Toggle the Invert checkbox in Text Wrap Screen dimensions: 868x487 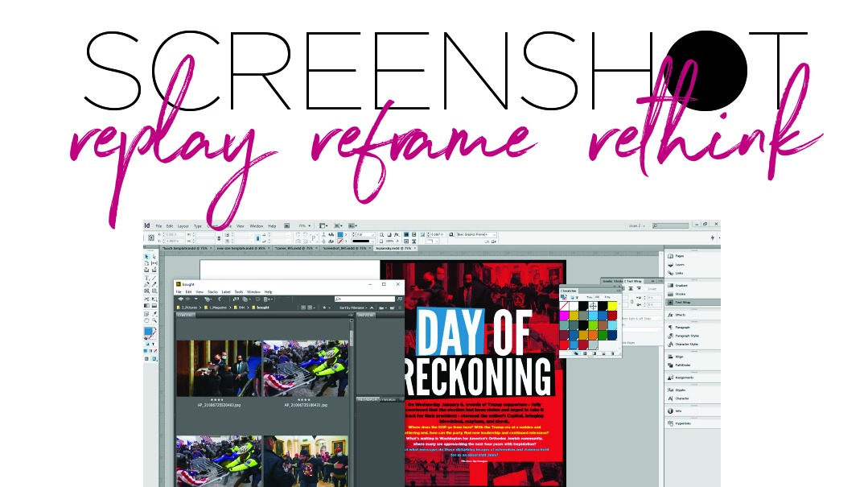[x=644, y=288]
